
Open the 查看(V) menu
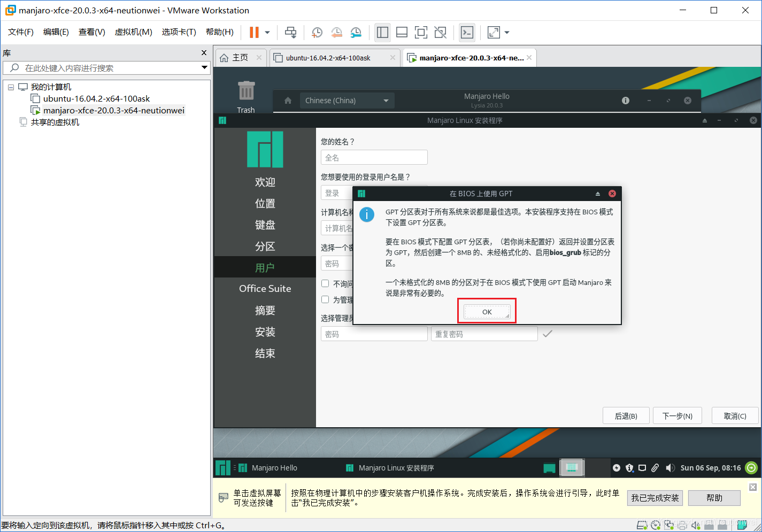(92, 32)
